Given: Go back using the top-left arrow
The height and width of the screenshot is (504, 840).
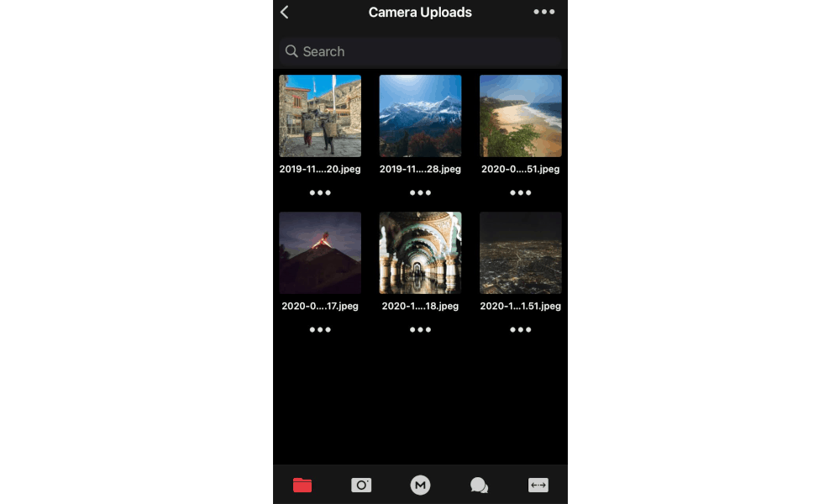Looking at the screenshot, I should click(x=285, y=12).
